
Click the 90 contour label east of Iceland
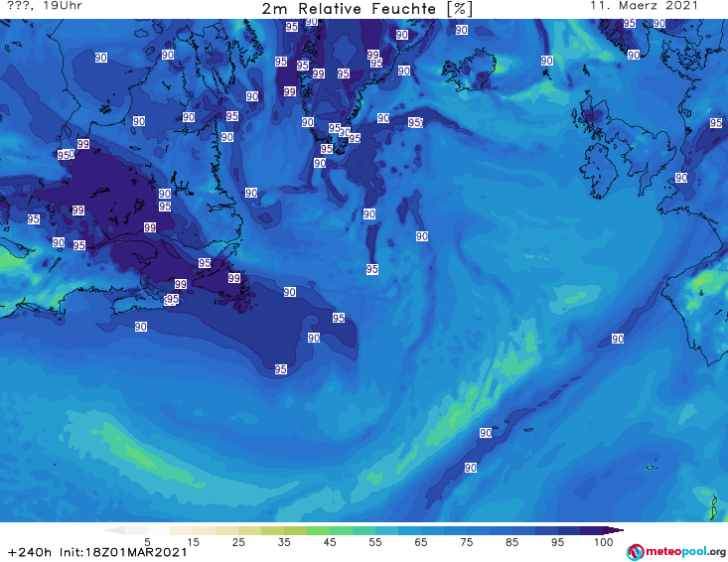coord(547,61)
